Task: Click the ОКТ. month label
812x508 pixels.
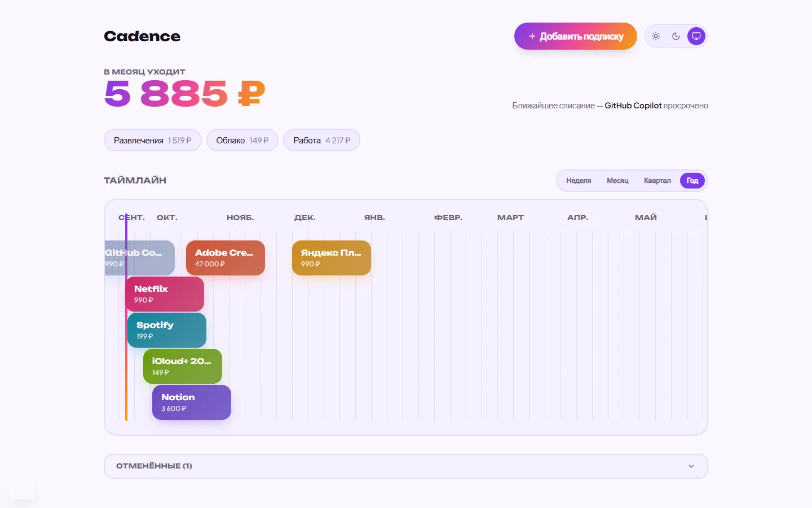Action: pyautogui.click(x=167, y=217)
